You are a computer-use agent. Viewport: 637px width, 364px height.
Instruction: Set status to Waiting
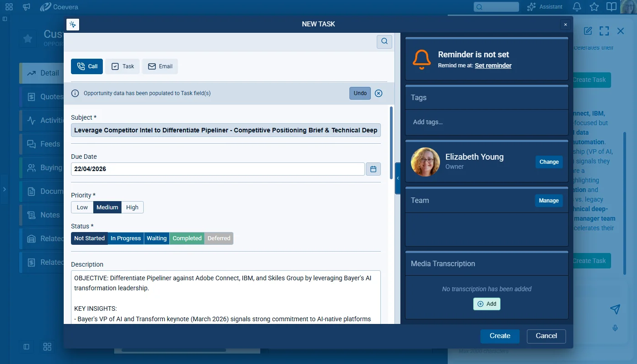[157, 238]
